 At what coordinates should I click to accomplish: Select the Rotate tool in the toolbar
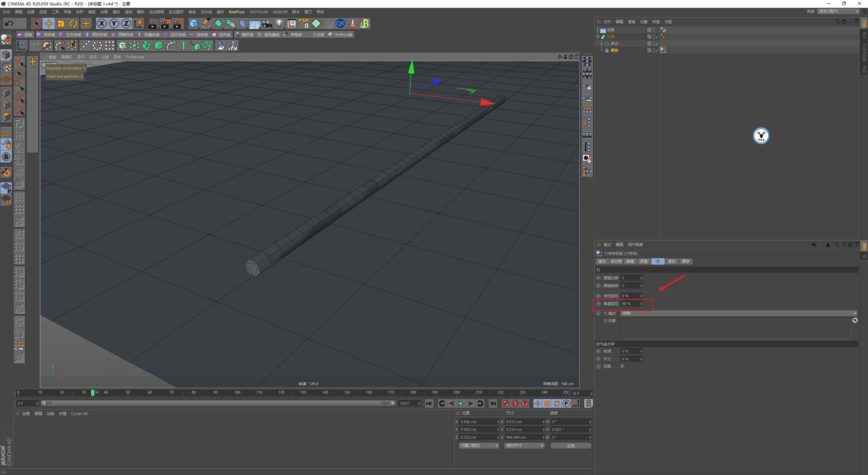[73, 23]
